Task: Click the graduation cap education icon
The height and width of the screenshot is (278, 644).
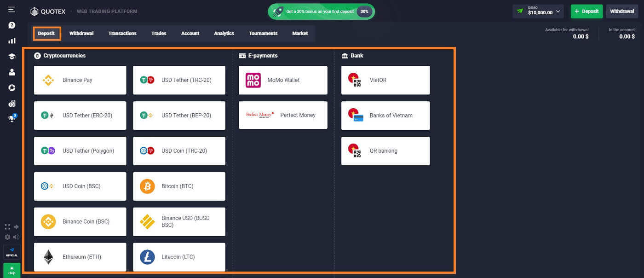Action: [11, 56]
